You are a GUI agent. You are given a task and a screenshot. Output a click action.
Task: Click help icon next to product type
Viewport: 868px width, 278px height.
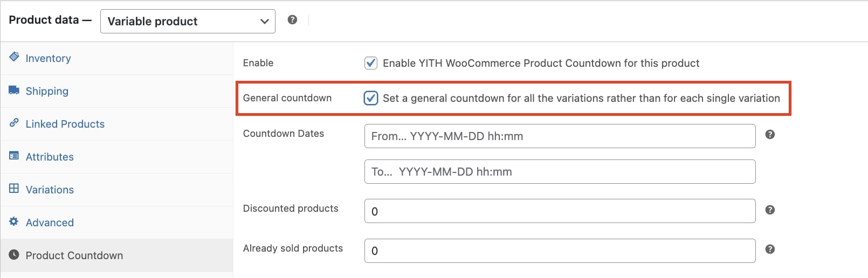click(292, 20)
